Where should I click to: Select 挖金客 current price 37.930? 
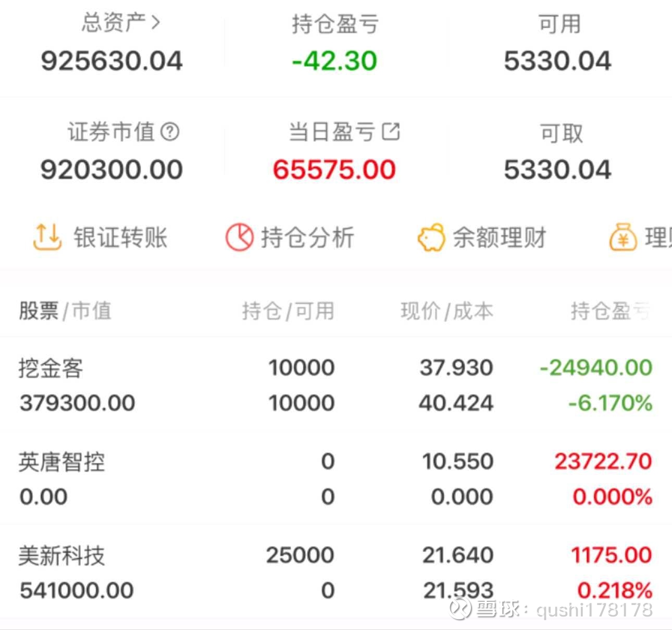[x=456, y=368]
